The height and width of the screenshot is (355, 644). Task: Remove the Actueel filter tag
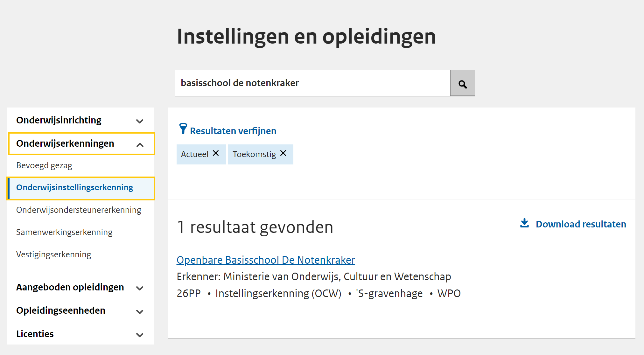pyautogui.click(x=216, y=153)
